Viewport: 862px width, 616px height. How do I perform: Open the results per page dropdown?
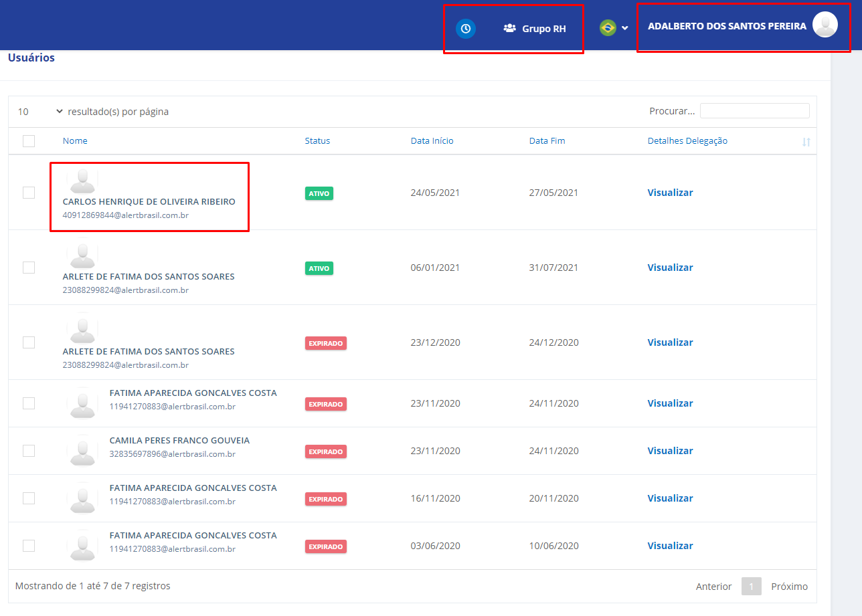tap(40, 112)
